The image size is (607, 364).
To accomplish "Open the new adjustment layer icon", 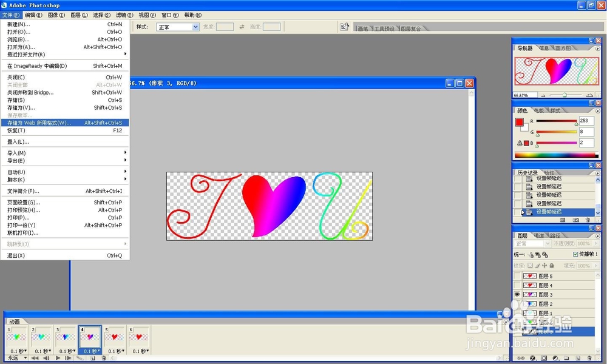I will (x=555, y=357).
